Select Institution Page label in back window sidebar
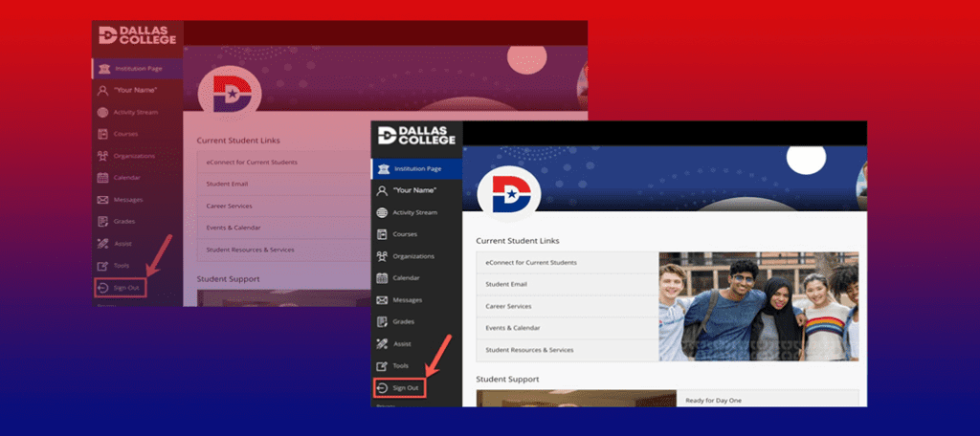 139,69
